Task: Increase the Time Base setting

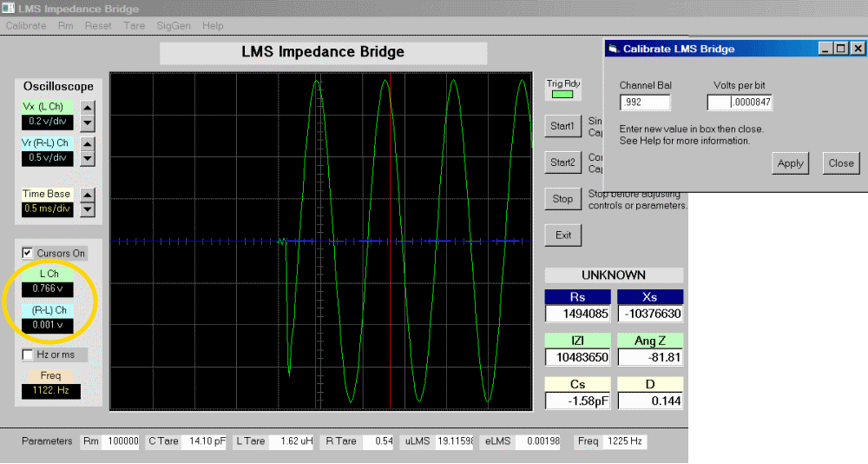Action: [88, 196]
